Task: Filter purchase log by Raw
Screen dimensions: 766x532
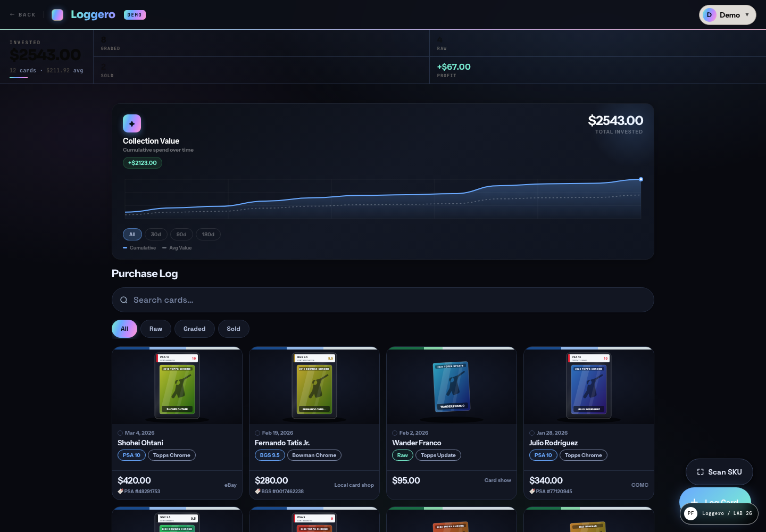Action: (x=156, y=329)
